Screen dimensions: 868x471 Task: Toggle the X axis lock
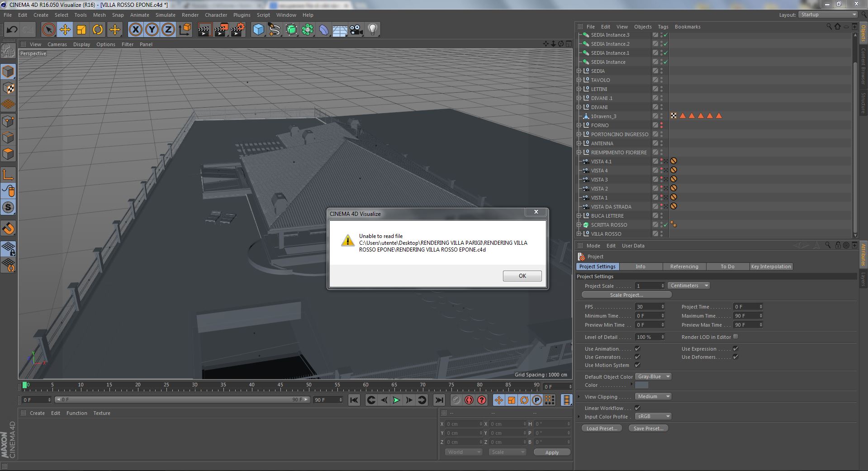click(135, 30)
